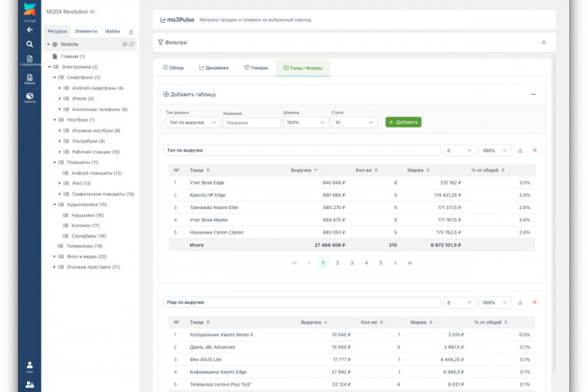
Task: Click the Название input field
Action: (252, 122)
